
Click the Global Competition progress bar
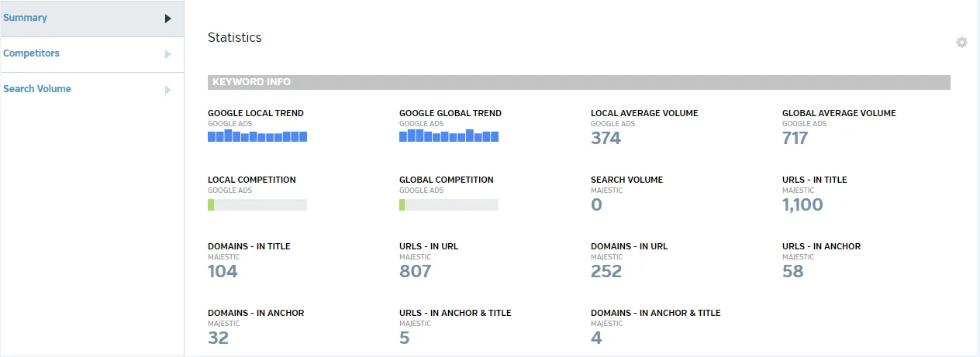pos(449,205)
